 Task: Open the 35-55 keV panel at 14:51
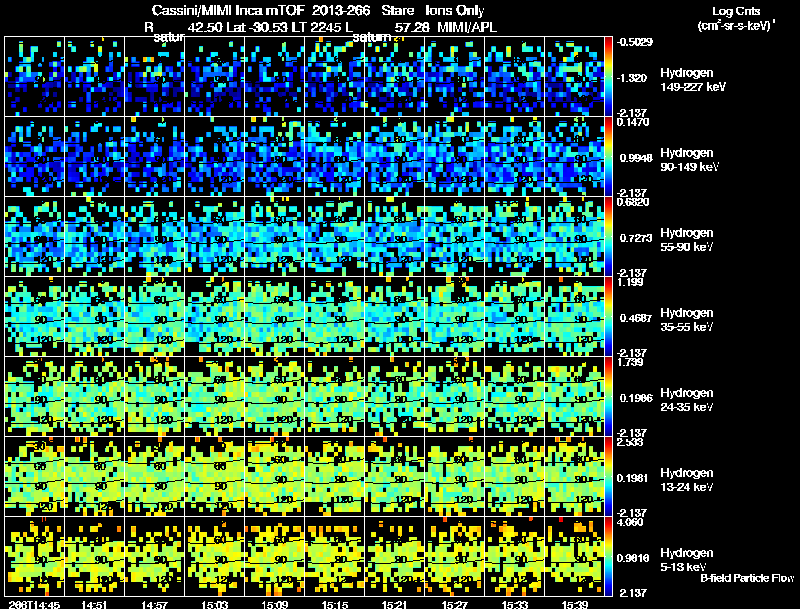coord(94,317)
